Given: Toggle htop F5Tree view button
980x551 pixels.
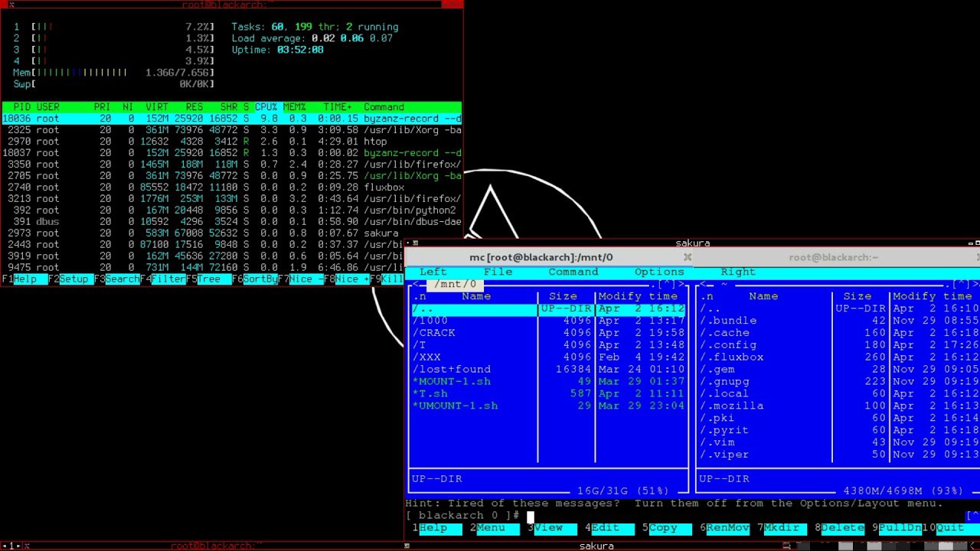Looking at the screenshot, I should (x=208, y=279).
